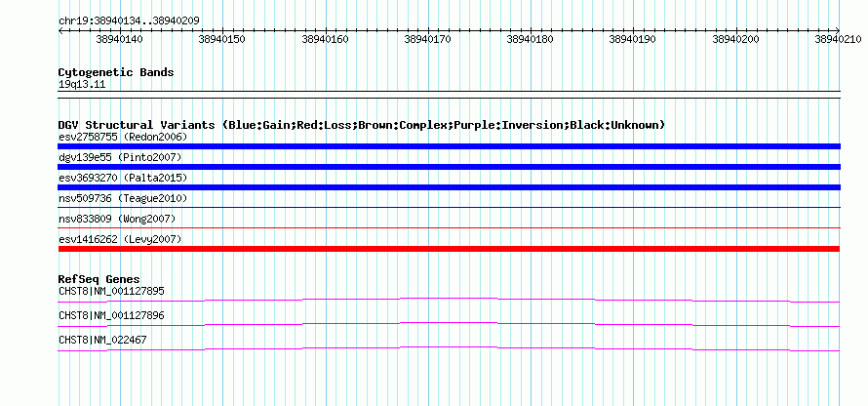Viewport: 868px width, 406px height.
Task: Click ruler position 38940180
Action: coord(530,39)
